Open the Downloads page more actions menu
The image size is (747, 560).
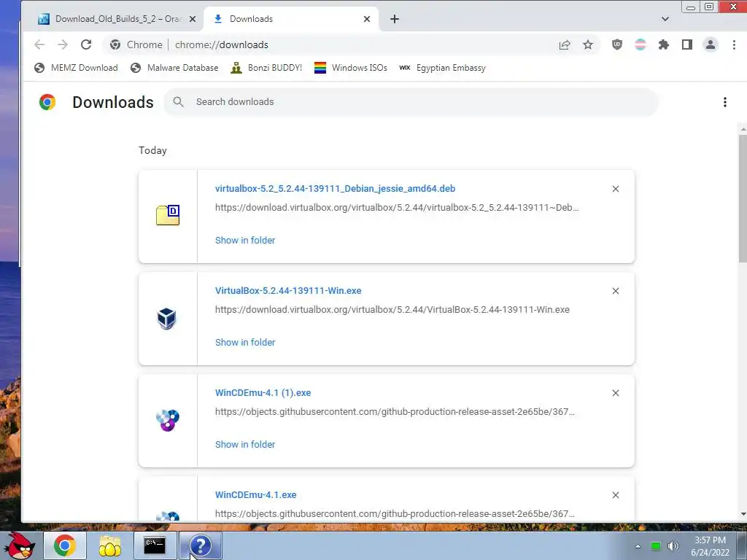click(724, 102)
